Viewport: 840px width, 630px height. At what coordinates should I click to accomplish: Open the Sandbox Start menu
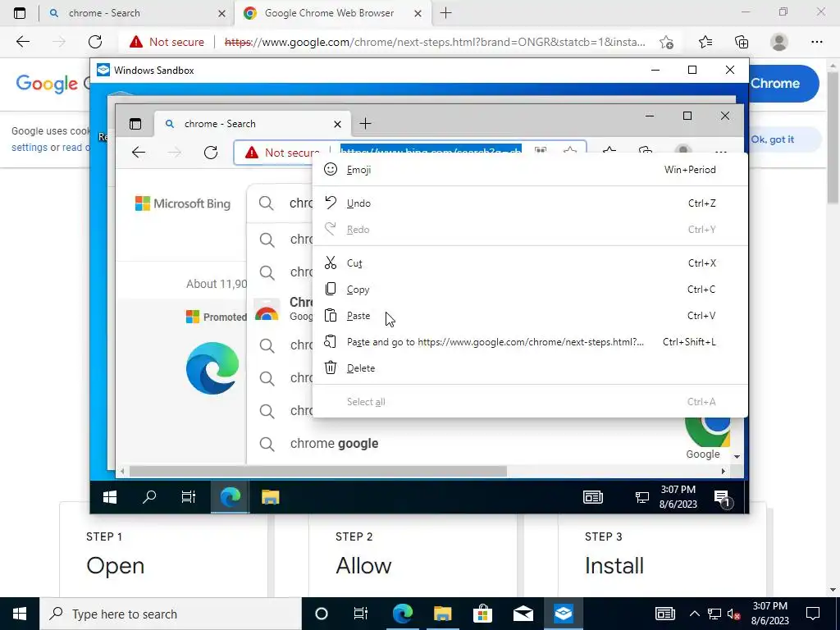(x=110, y=498)
